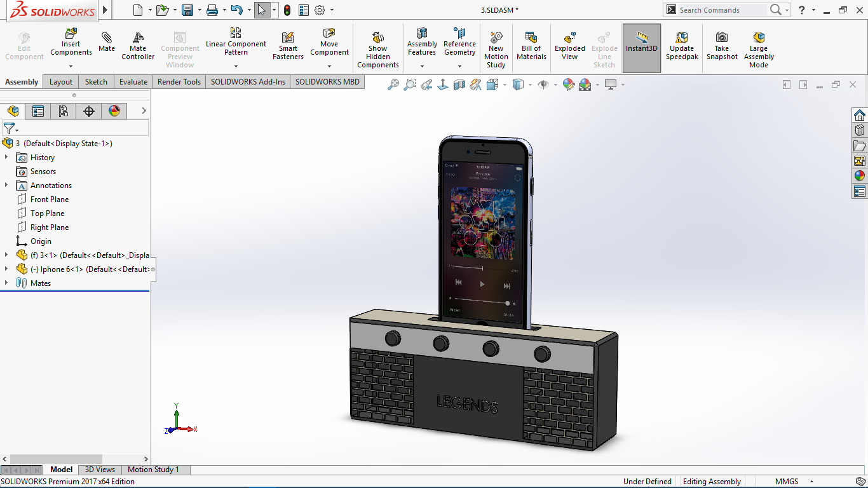
Task: Open the DisplayManager tab icon
Action: tap(114, 111)
